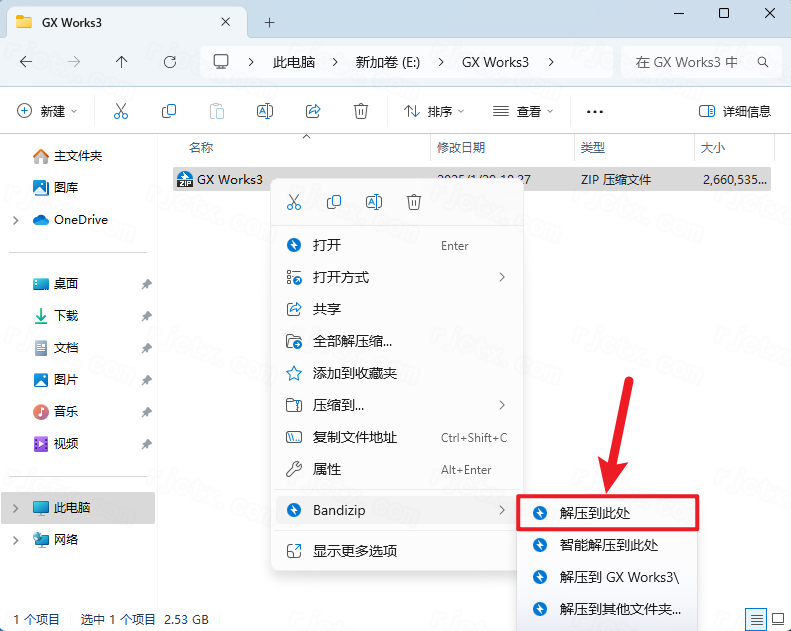This screenshot has height=631, width=791.
Task: Choose Properties from the context menu
Action: click(327, 469)
